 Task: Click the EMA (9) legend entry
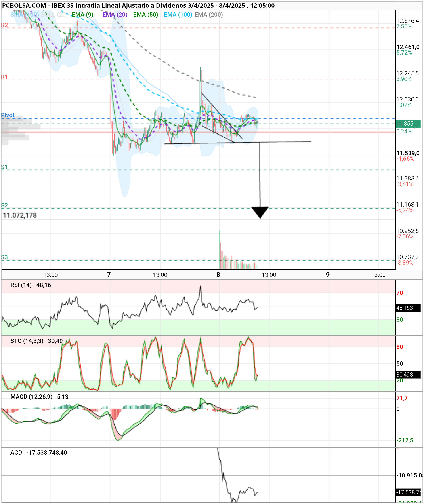tap(82, 15)
